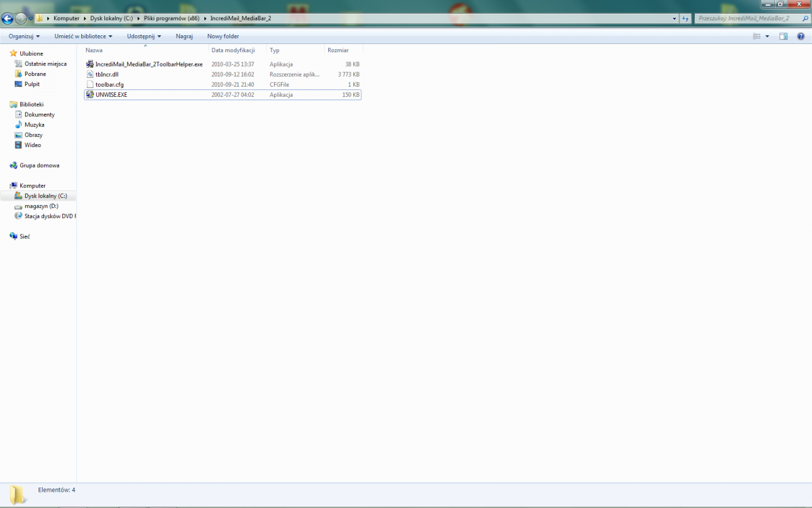The image size is (812, 508).
Task: Open Pulpit in the sidebar
Action: [32, 84]
